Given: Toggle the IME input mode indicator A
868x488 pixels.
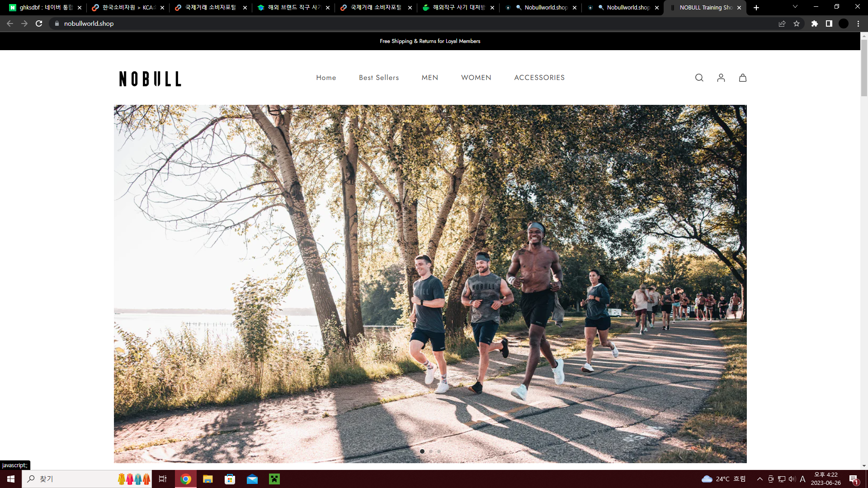Looking at the screenshot, I should [x=802, y=479].
